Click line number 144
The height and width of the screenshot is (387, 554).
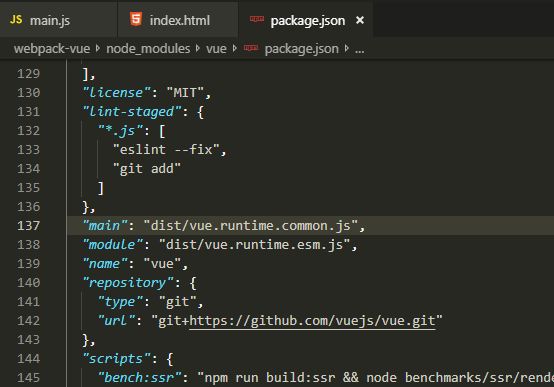tap(29, 359)
